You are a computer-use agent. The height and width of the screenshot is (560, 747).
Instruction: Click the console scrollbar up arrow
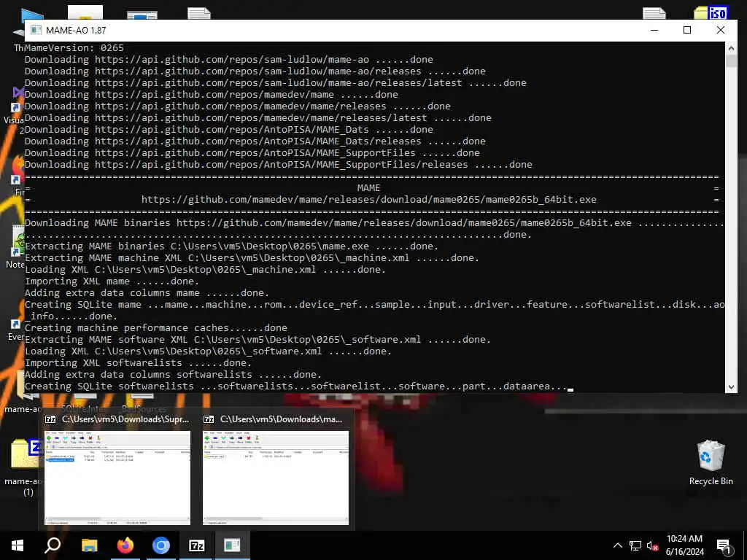tap(731, 47)
